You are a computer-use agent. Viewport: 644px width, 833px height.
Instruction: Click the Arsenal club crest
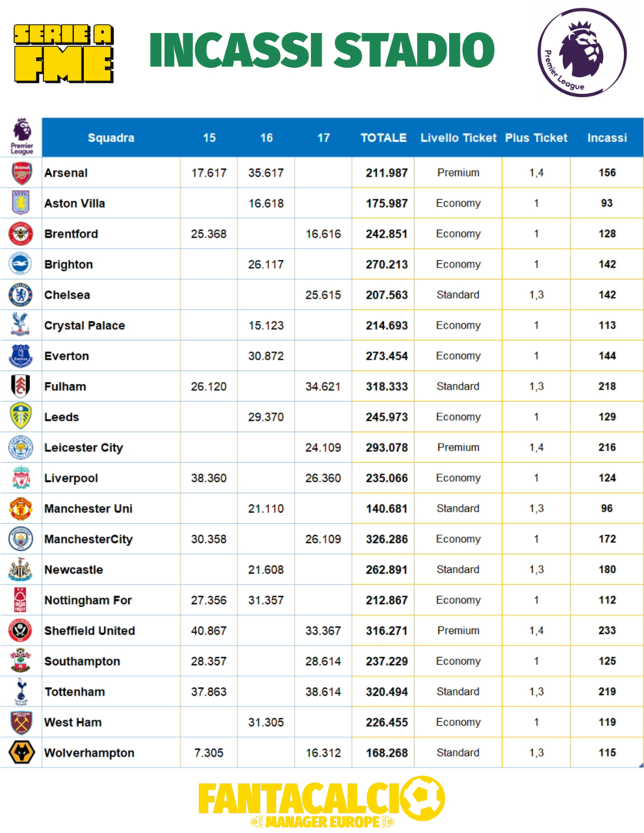click(21, 173)
